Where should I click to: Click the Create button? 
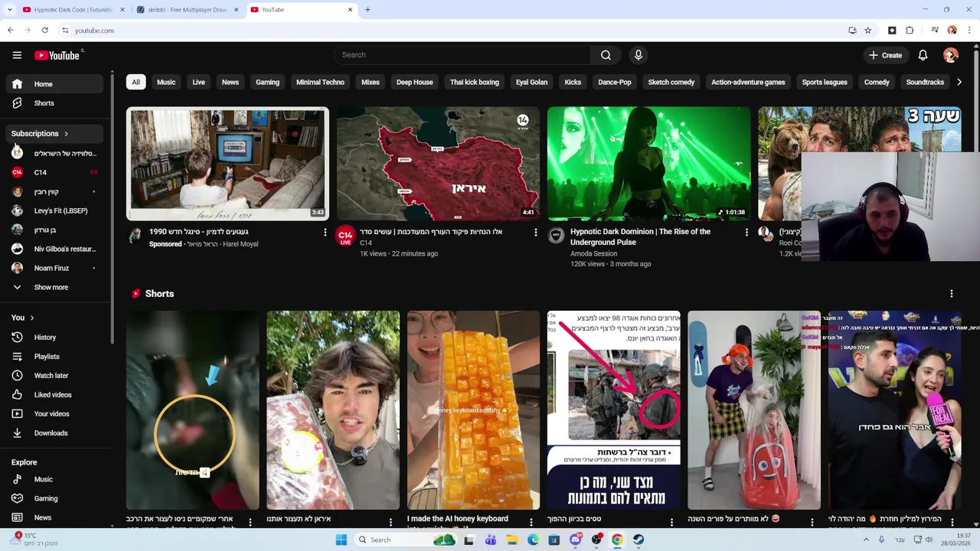885,55
